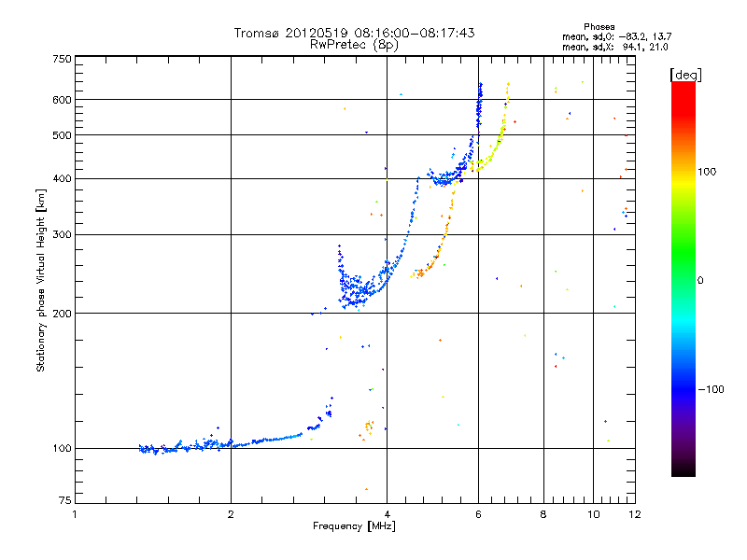Click the y-axis label '75'
Screen dimensions: 747x560
[x=65, y=500]
